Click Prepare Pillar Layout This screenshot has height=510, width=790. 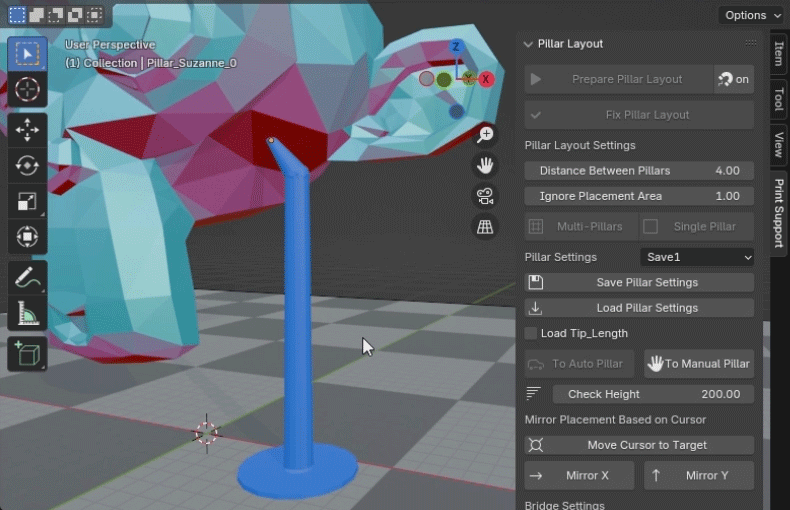tap(619, 79)
